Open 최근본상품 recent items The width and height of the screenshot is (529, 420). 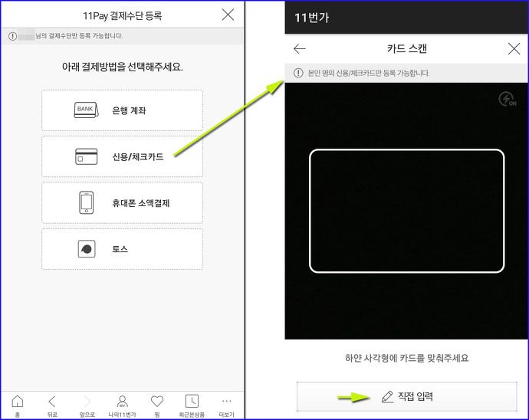click(x=192, y=405)
